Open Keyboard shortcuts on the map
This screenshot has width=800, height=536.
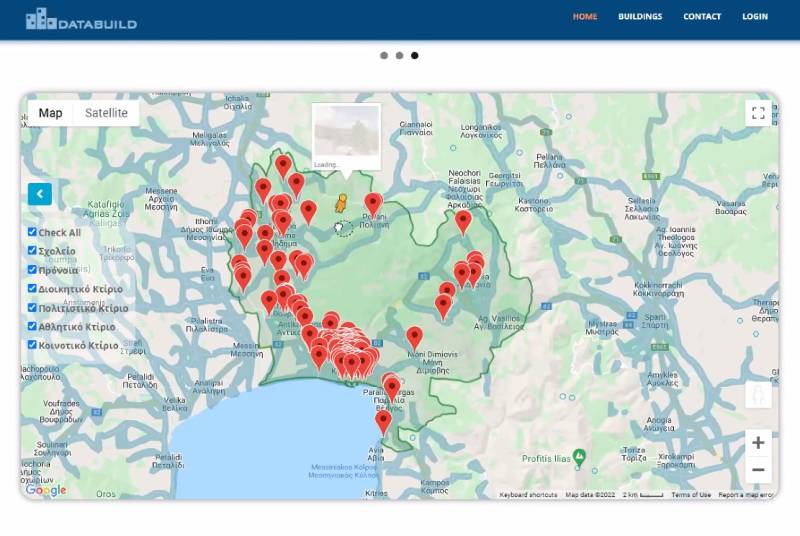coord(529,495)
